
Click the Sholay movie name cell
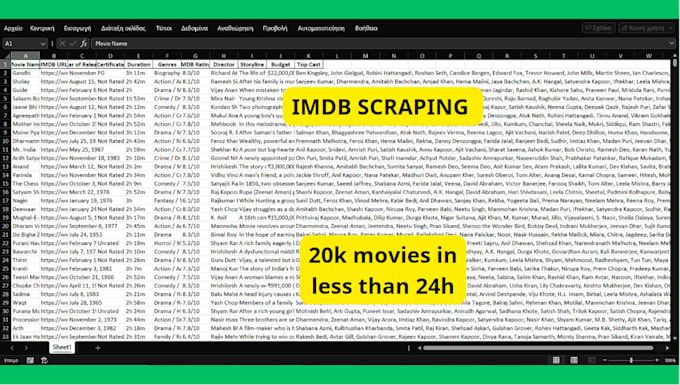pos(25,82)
